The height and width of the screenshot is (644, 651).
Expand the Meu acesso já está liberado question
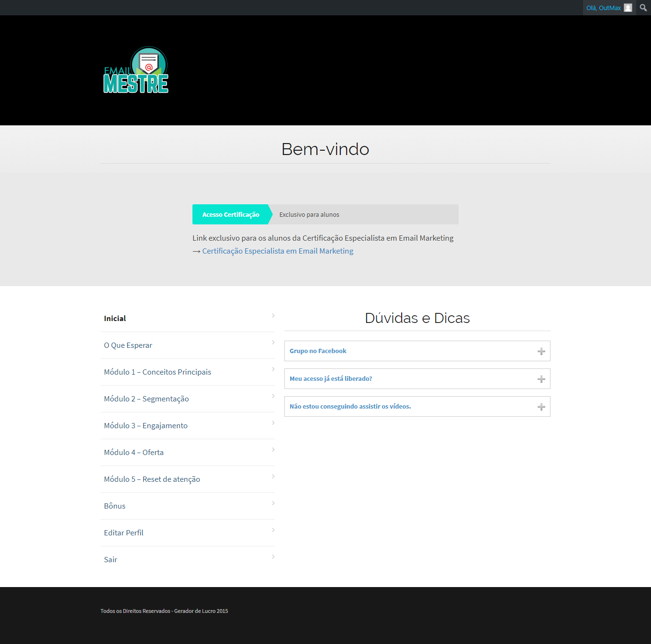point(331,379)
